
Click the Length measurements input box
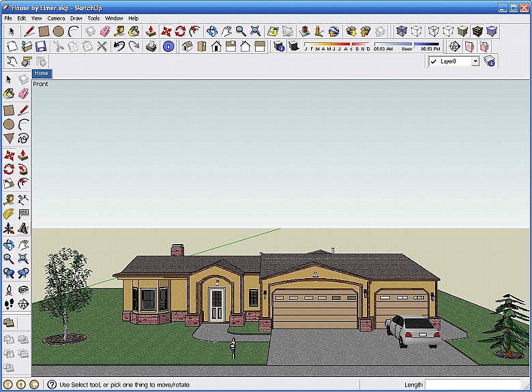pyautogui.click(x=473, y=385)
